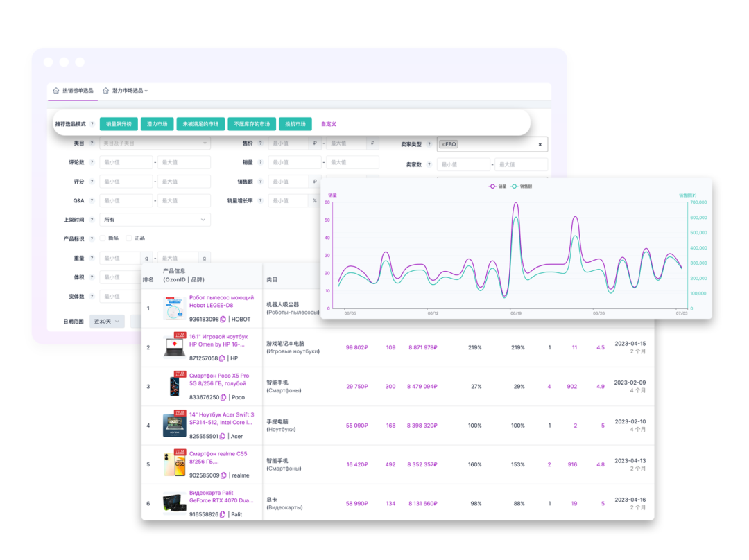Check the 正品 product label checkbox

(128, 238)
